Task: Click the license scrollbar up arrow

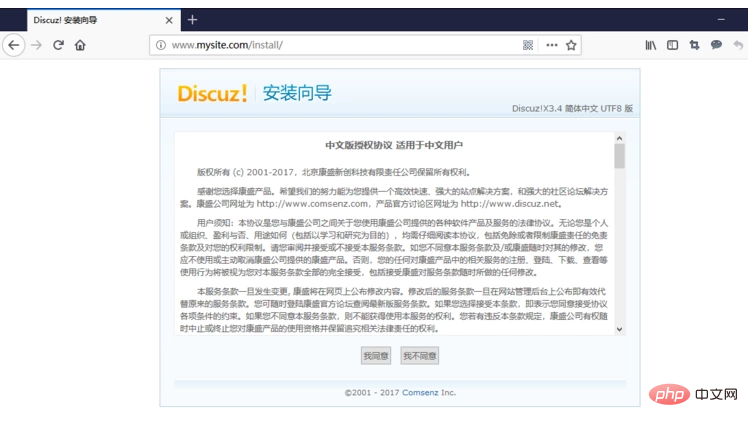Action: [x=619, y=138]
